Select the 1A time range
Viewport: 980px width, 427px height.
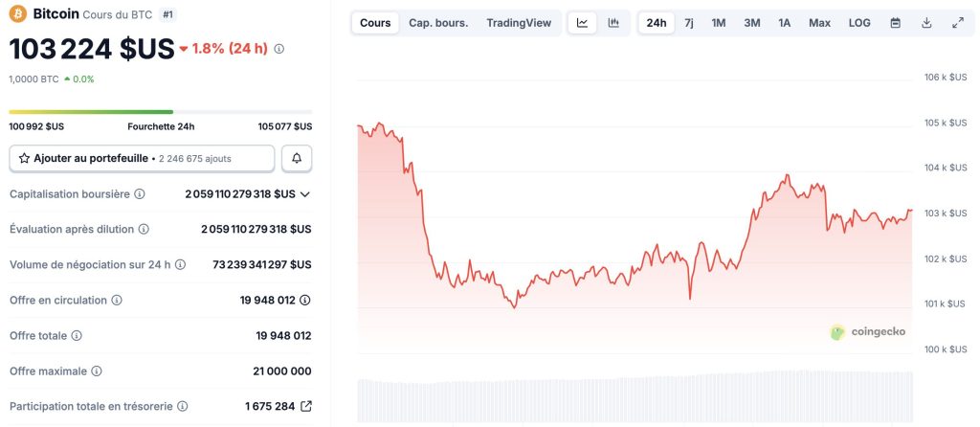[x=785, y=23]
